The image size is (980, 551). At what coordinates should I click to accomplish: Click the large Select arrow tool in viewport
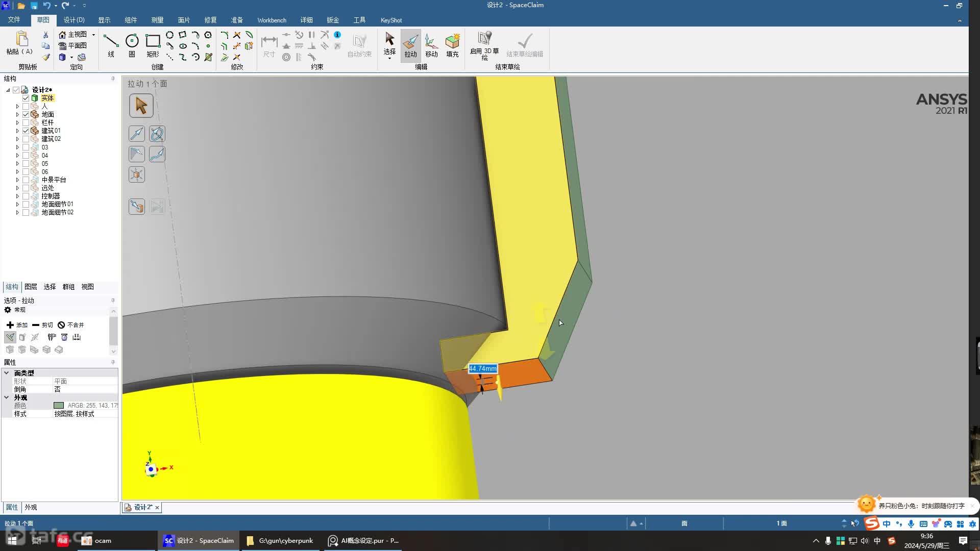[141, 106]
